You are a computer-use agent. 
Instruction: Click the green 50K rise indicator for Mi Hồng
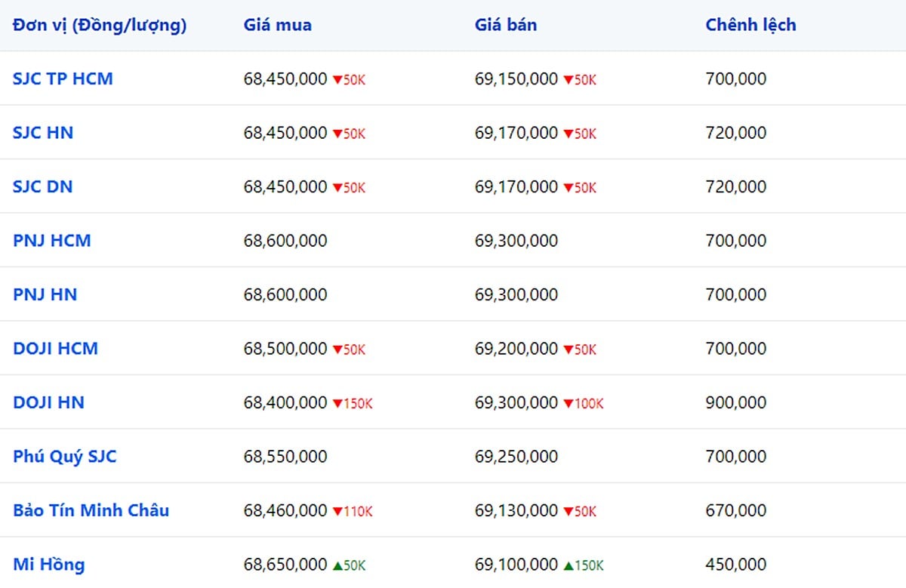[349, 565]
